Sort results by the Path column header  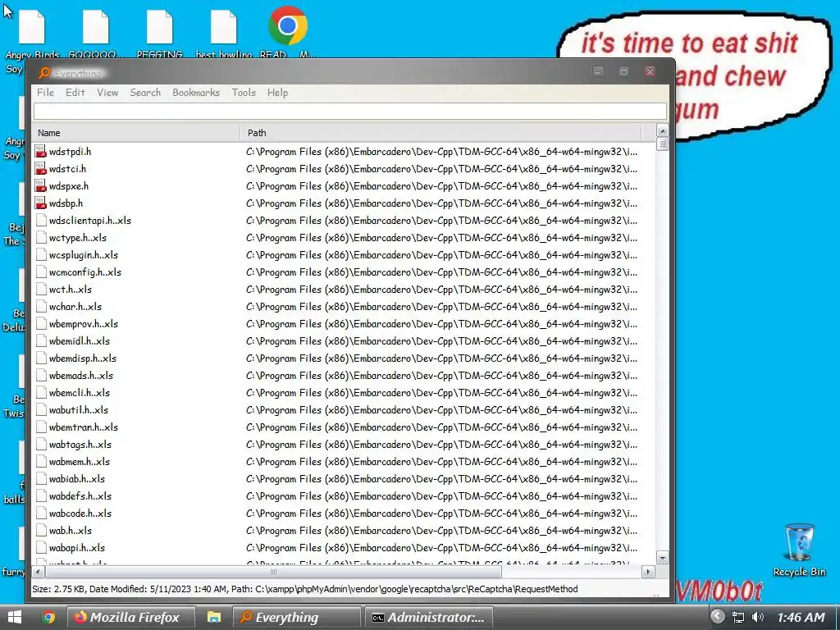pyautogui.click(x=441, y=133)
